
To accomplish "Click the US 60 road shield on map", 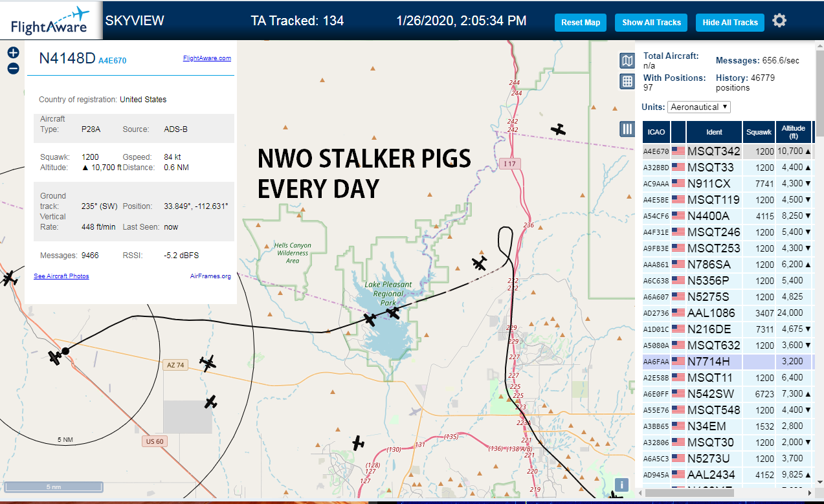I will click(x=155, y=441).
